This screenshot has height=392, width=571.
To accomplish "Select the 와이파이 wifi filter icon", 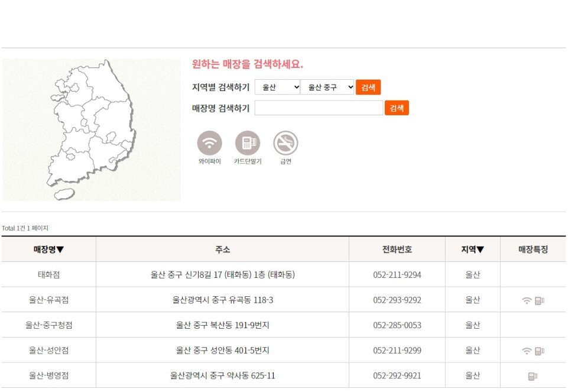I will pos(209,143).
